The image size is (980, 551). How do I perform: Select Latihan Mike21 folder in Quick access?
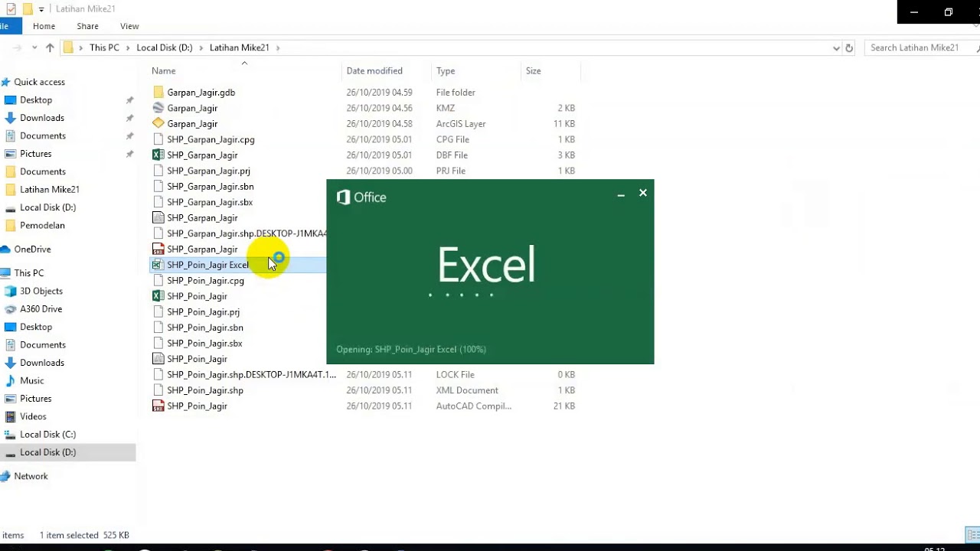coord(50,189)
